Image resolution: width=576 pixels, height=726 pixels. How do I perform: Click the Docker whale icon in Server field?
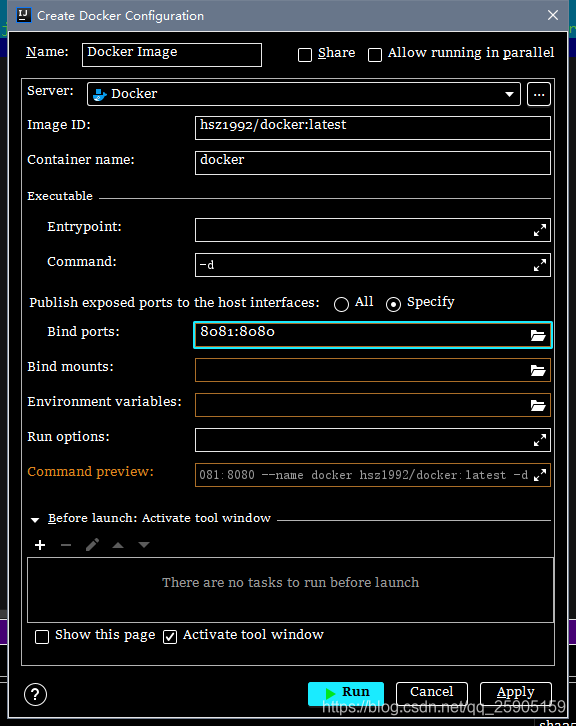point(100,94)
